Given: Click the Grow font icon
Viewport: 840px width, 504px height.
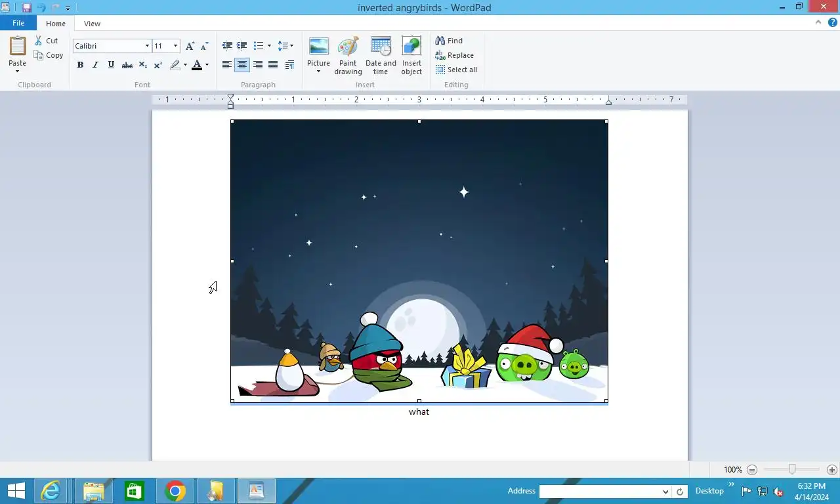Looking at the screenshot, I should [190, 46].
